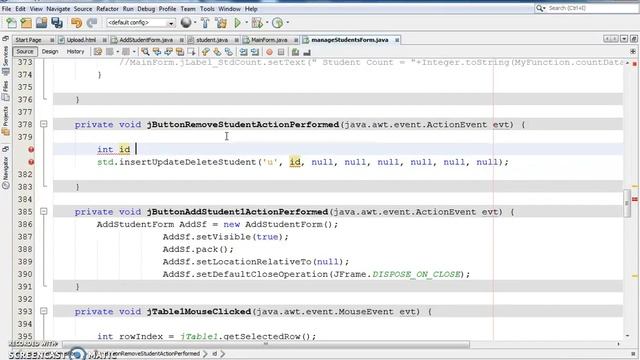Start macro recording red button
Viewport: 640px width, 360px height.
pyautogui.click(x=269, y=52)
